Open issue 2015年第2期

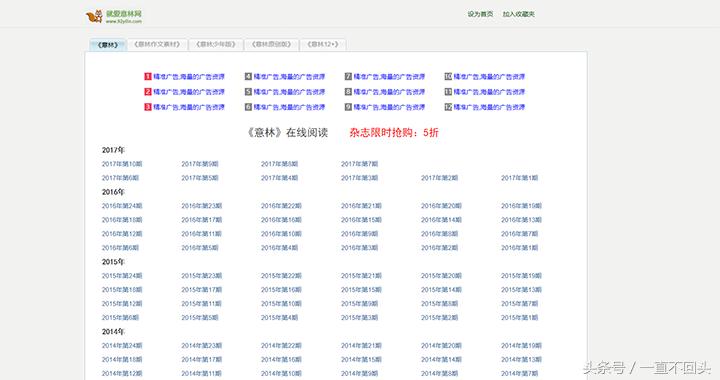439,318
